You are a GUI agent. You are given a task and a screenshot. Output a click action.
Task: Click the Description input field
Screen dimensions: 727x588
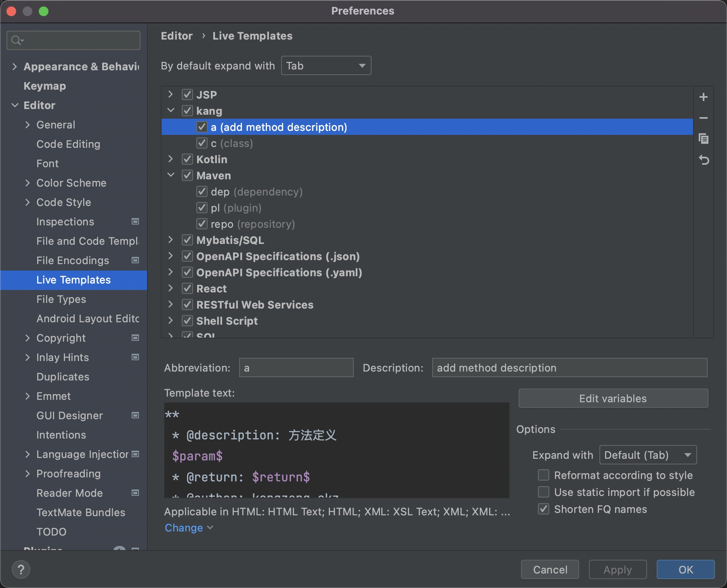(x=569, y=367)
